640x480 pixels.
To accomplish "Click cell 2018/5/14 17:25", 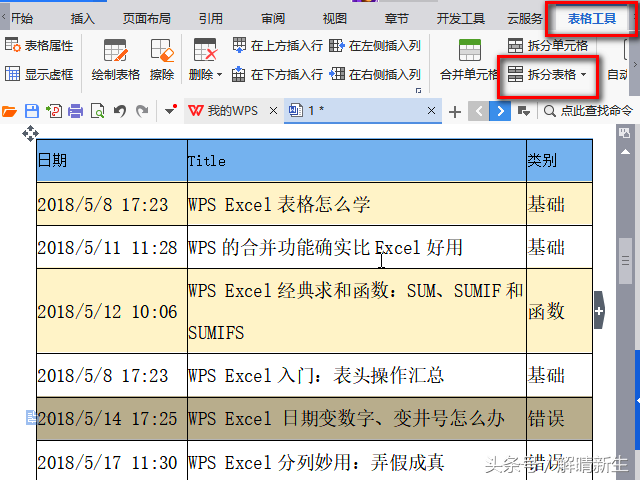I will pos(112,419).
